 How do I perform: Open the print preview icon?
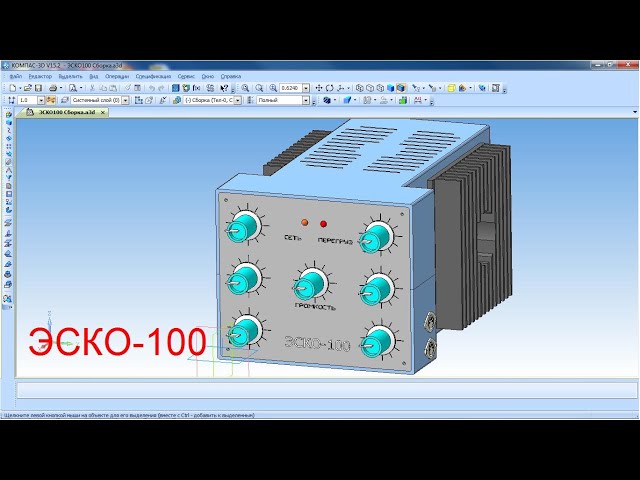click(x=73, y=88)
